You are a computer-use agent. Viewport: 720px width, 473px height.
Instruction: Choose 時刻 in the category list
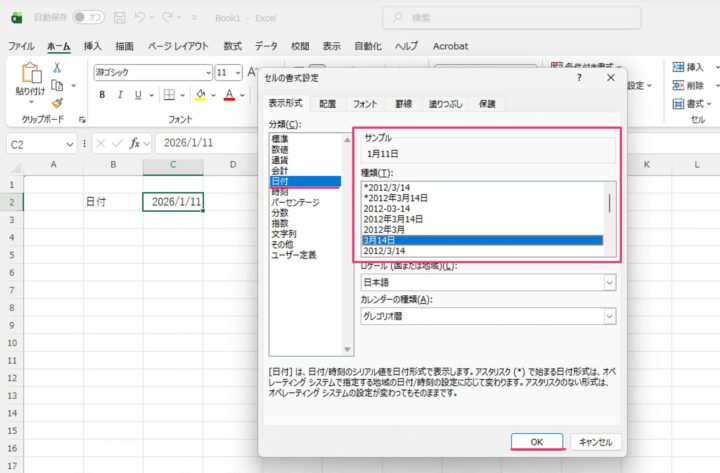point(281,191)
